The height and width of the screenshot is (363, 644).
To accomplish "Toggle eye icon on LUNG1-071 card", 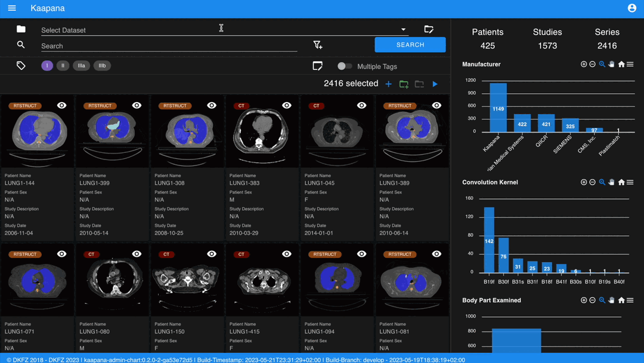I will tap(61, 254).
